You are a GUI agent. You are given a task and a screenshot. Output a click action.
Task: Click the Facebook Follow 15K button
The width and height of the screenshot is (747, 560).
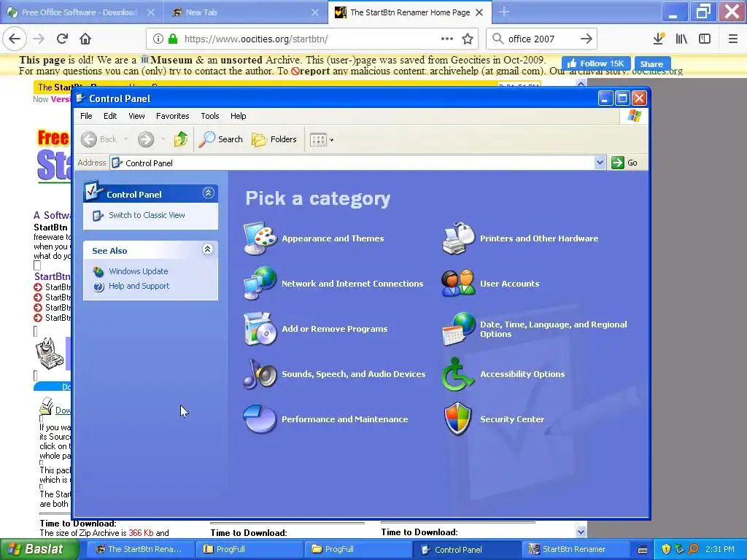pyautogui.click(x=596, y=63)
